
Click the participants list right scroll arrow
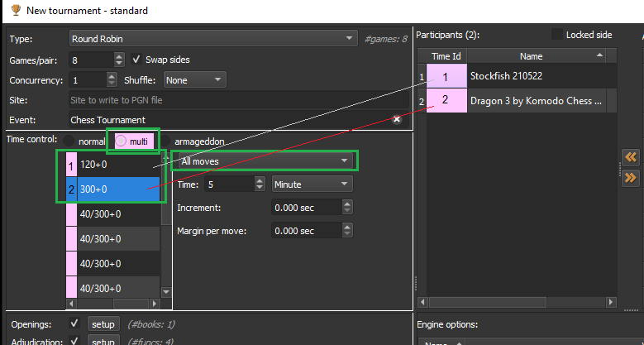[x=611, y=302]
